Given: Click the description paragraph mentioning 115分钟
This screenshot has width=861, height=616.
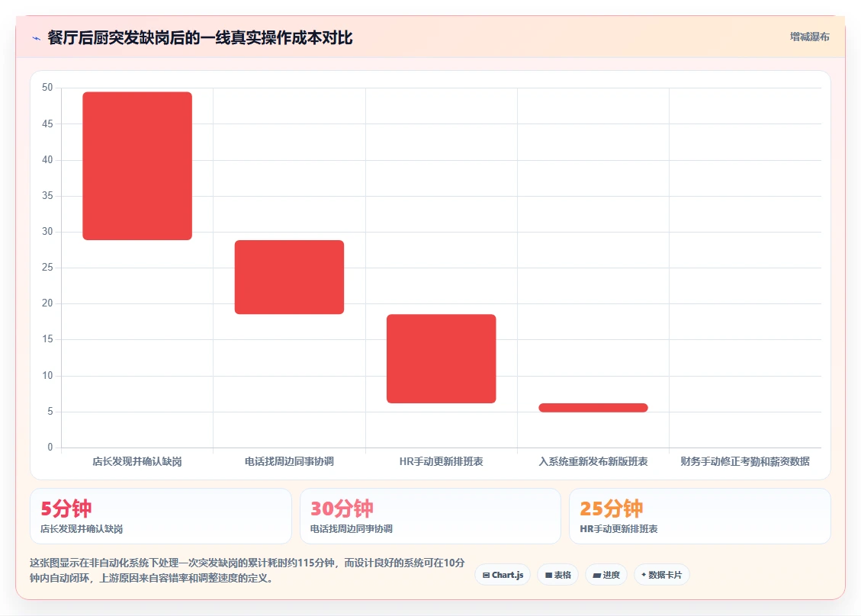Looking at the screenshot, I should click(x=247, y=570).
